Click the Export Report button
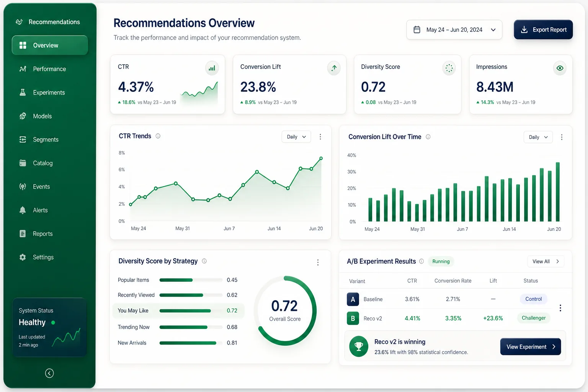The image size is (588, 392). [x=543, y=29]
